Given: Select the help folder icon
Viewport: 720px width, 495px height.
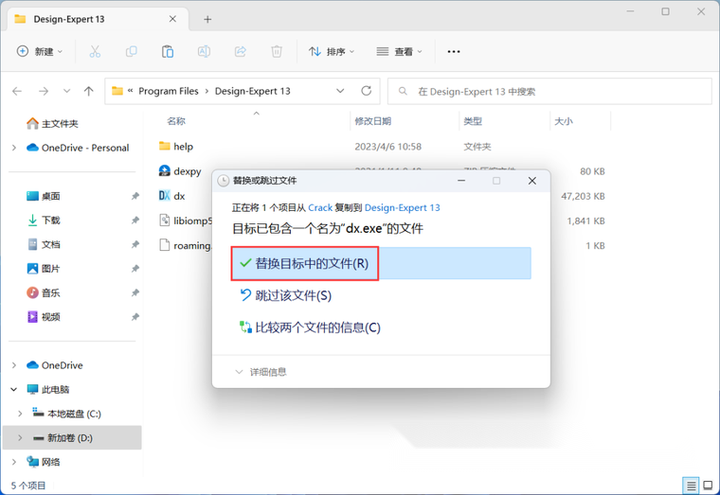Looking at the screenshot, I should [164, 146].
